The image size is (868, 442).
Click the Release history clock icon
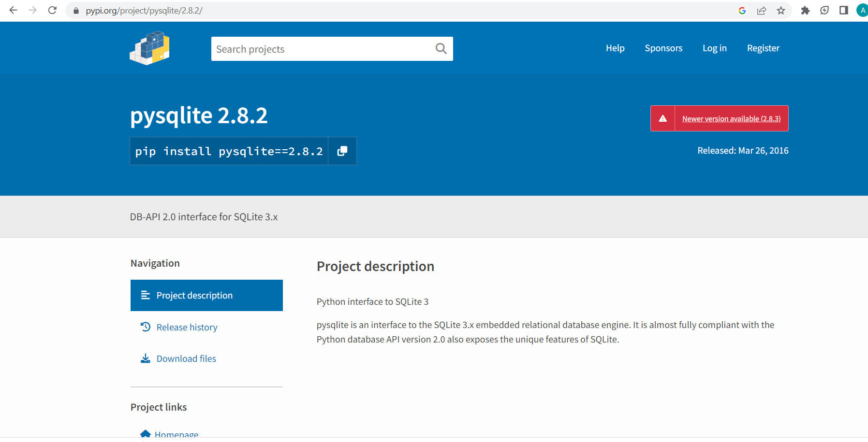145,327
